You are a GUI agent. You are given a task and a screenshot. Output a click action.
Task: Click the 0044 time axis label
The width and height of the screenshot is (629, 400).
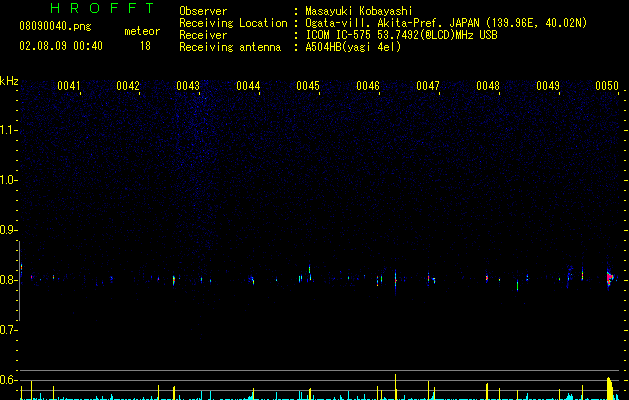pyautogui.click(x=248, y=86)
